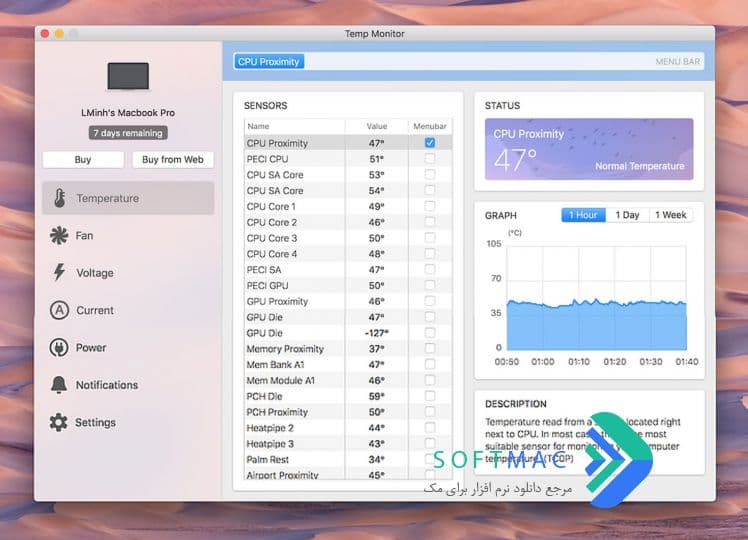Click the Buy from Web button
Image resolution: width=748 pixels, height=540 pixels.
pyautogui.click(x=173, y=160)
